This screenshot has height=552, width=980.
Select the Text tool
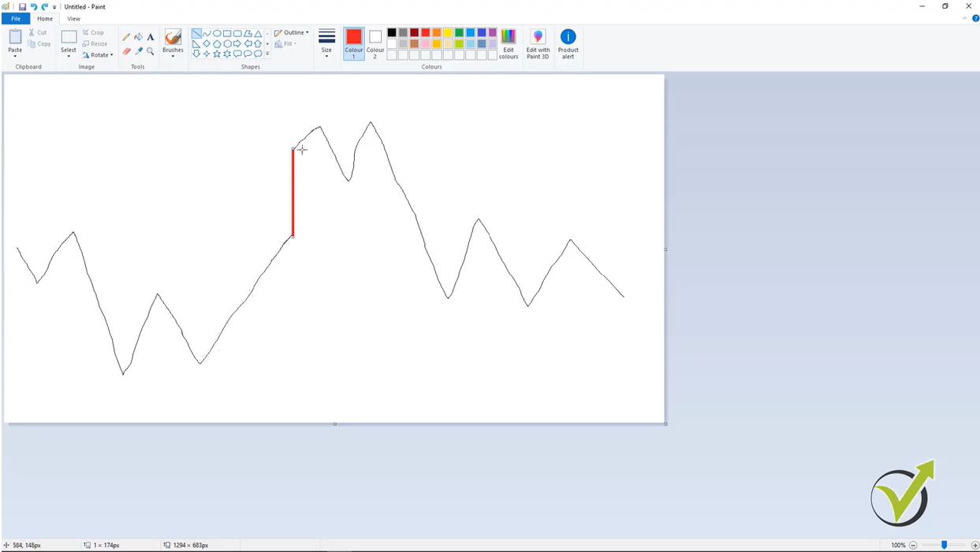point(150,36)
